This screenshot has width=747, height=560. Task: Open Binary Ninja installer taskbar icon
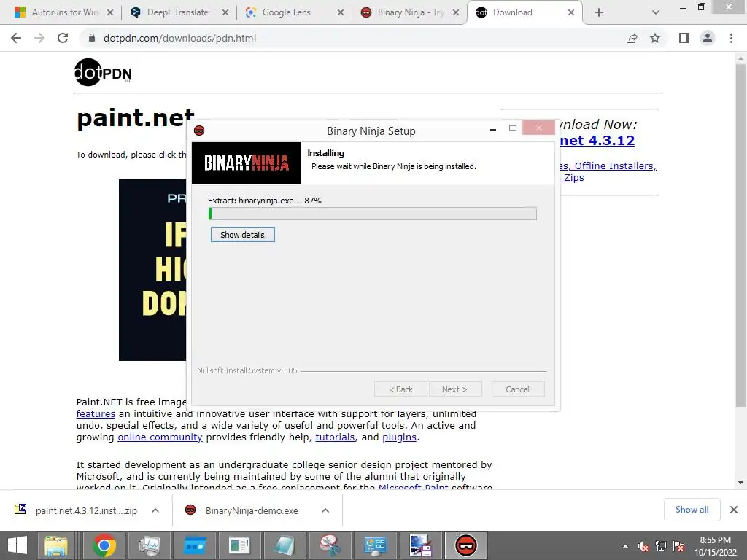(466, 545)
